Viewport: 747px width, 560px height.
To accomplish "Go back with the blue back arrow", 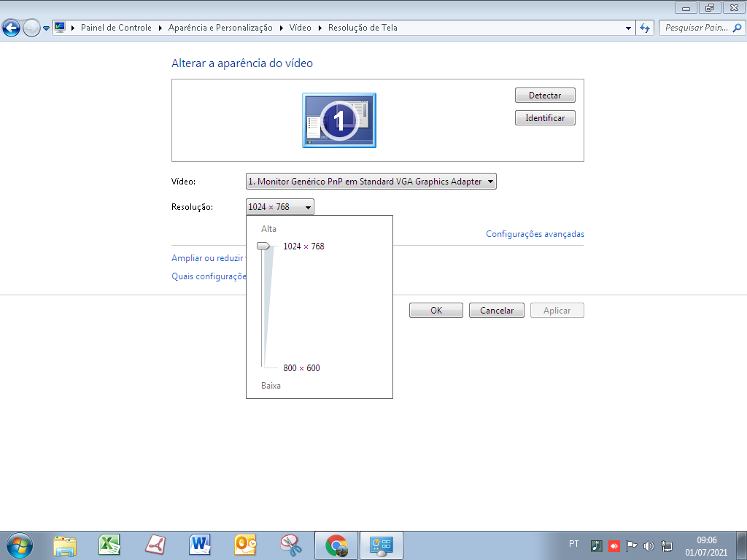I will click(12, 28).
